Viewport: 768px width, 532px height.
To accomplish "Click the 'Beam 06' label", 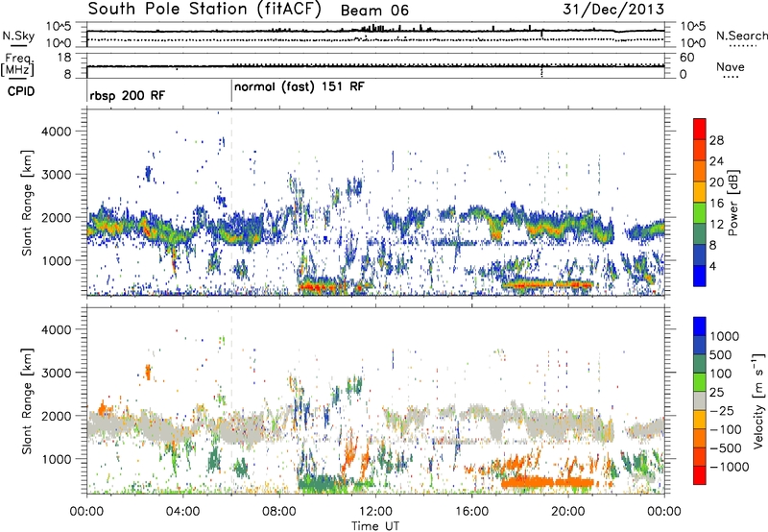I will click(374, 11).
